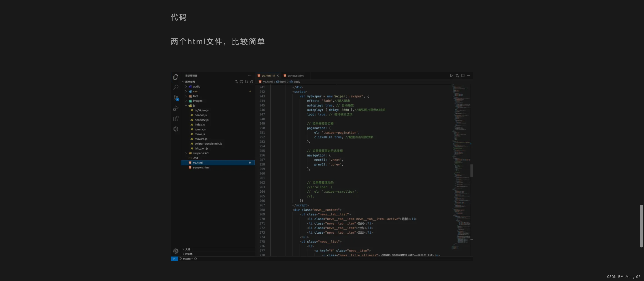The height and width of the screenshot is (281, 644).
Task: Open Source Control with badge 4
Action: click(x=176, y=98)
